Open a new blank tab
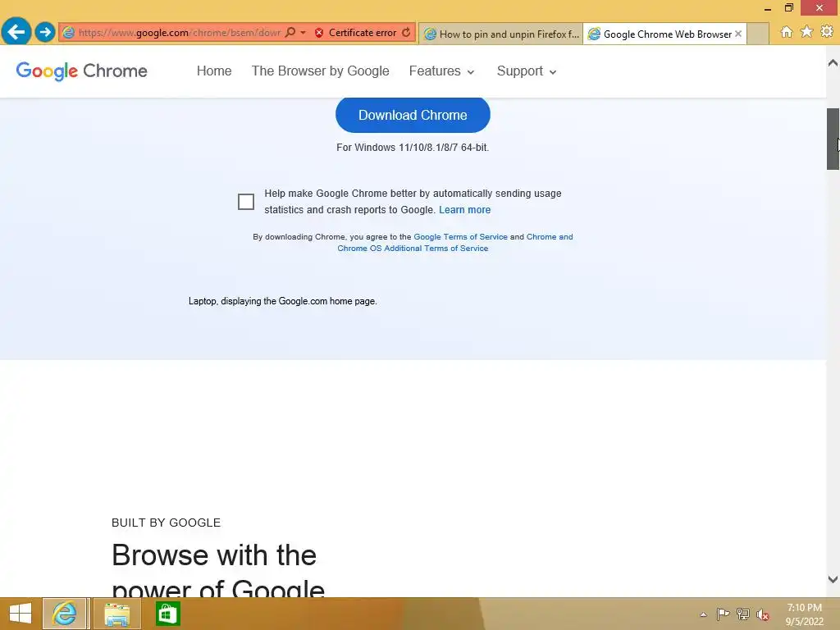The width and height of the screenshot is (840, 630). pos(758,34)
